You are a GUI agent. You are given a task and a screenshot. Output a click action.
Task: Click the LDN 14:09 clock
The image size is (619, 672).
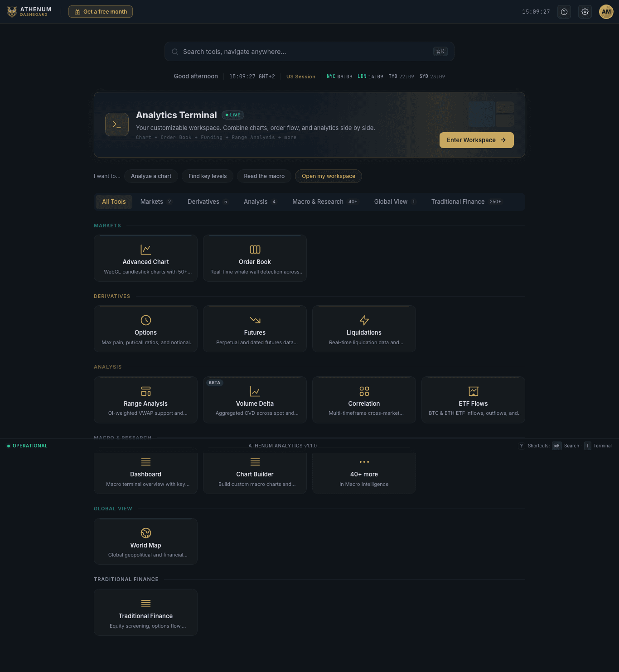click(370, 77)
